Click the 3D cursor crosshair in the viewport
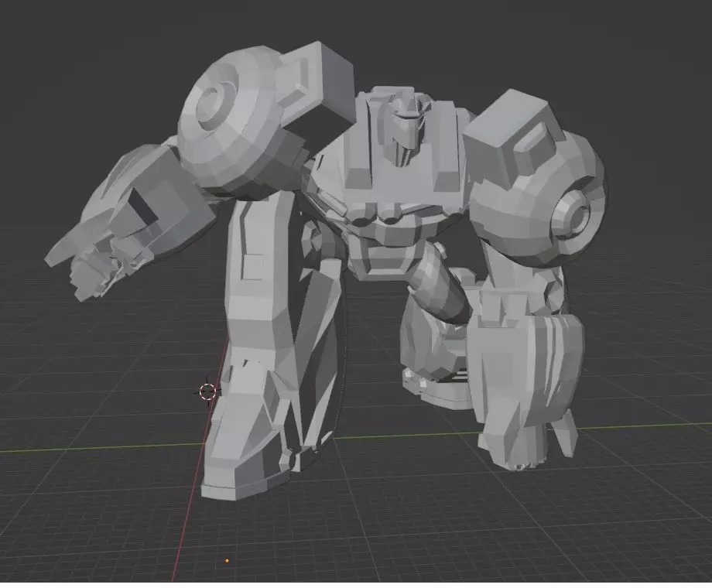712x588 pixels. pyautogui.click(x=207, y=391)
